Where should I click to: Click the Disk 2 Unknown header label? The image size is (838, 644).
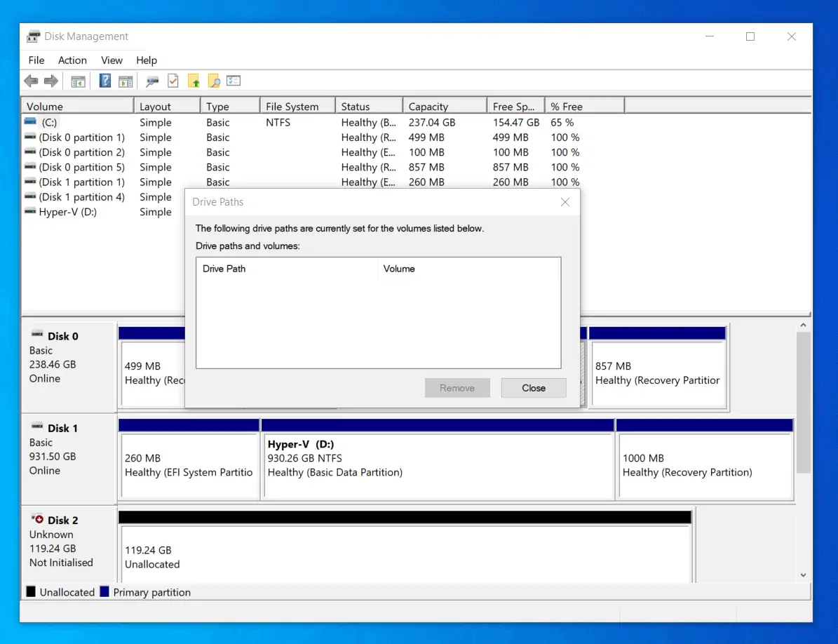coord(51,535)
